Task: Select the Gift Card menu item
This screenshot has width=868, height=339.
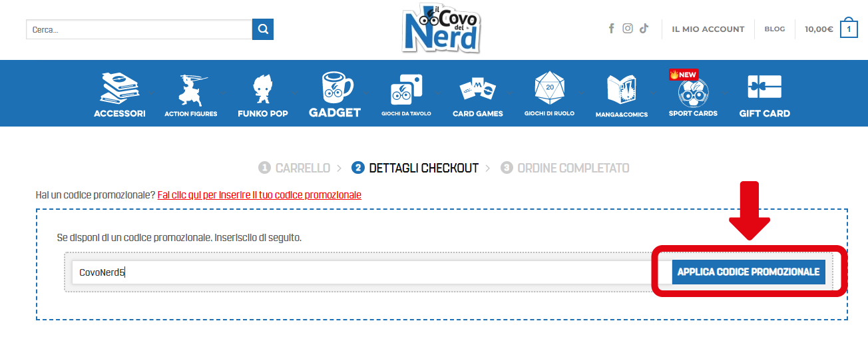Action: click(x=764, y=95)
